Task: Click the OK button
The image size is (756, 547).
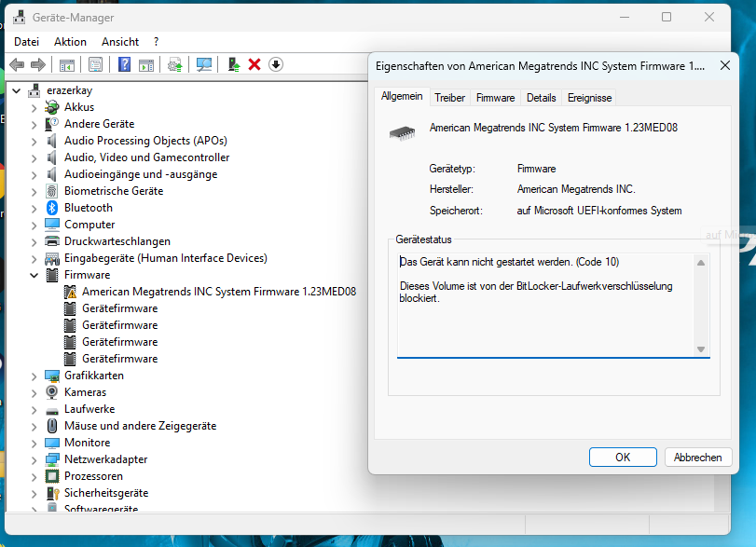Action: [623, 458]
